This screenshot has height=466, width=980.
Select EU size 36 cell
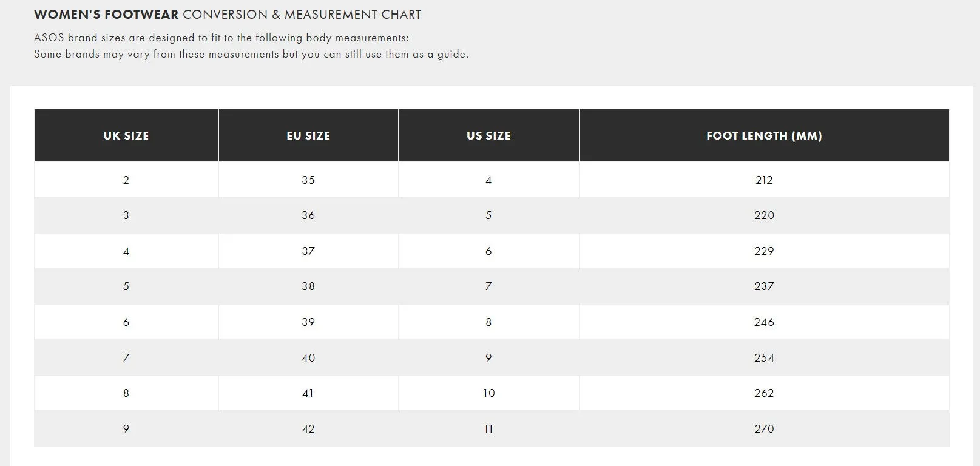coord(308,215)
